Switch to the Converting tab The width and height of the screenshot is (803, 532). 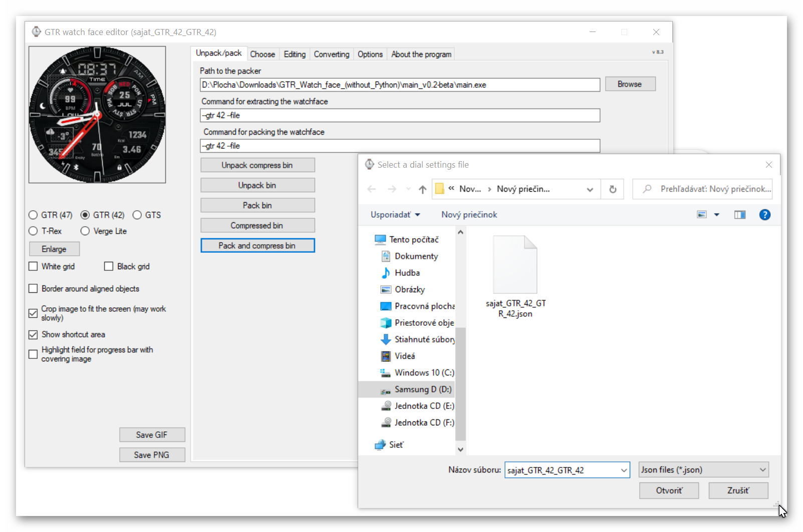[332, 54]
